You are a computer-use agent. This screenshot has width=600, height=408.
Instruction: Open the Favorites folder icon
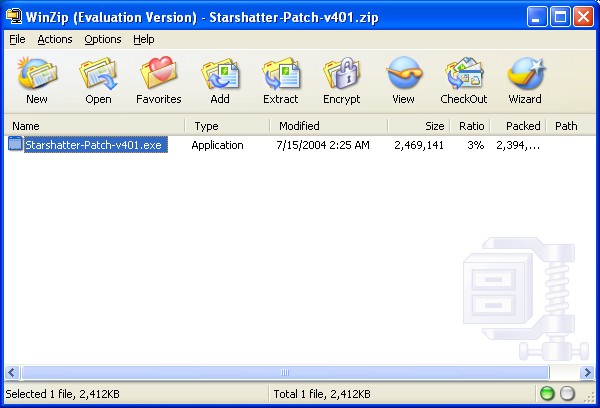[159, 73]
